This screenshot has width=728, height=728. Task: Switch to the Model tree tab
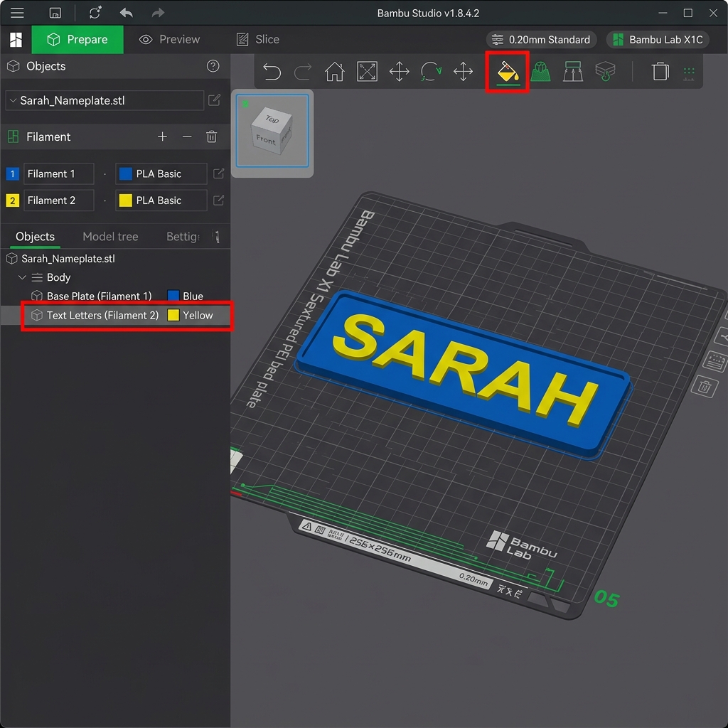(110, 237)
